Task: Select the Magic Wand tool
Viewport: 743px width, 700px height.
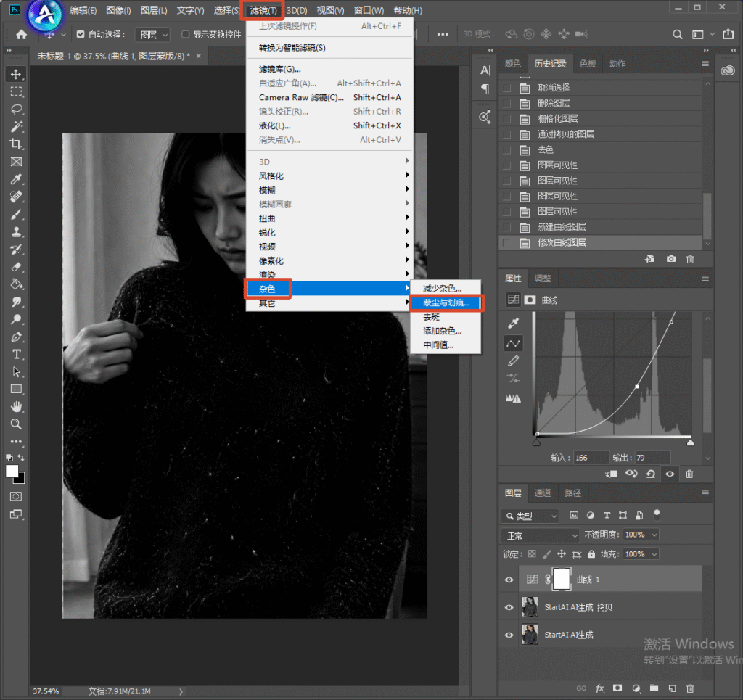Action: (16, 127)
